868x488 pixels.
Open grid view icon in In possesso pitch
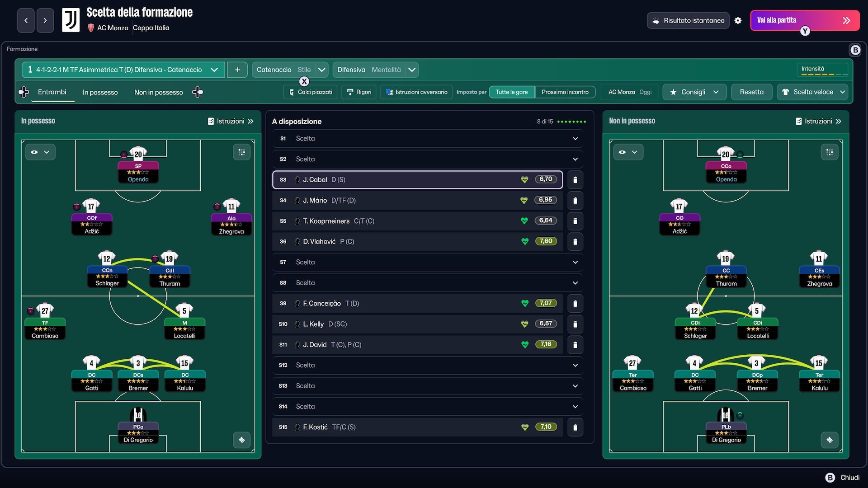[242, 152]
